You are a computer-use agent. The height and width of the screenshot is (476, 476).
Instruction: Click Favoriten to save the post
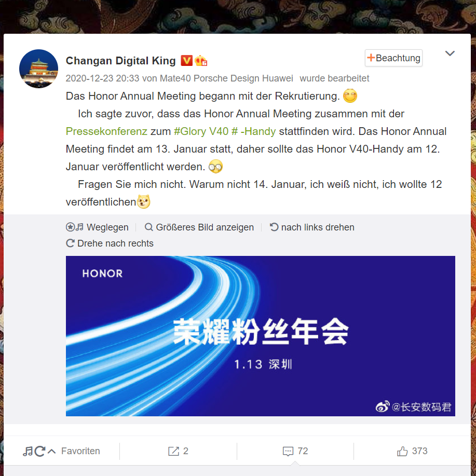[80, 451]
